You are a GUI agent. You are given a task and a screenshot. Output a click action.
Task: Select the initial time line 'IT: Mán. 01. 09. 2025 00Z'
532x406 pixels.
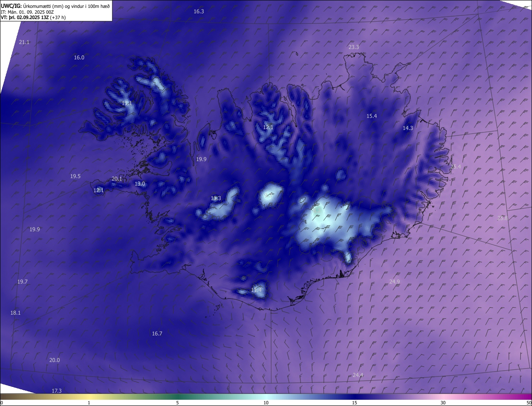(27, 12)
